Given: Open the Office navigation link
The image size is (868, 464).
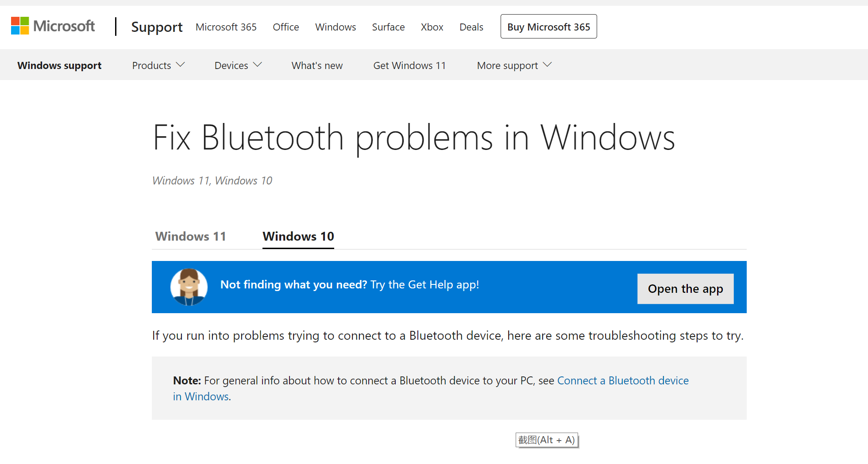Looking at the screenshot, I should pos(286,27).
